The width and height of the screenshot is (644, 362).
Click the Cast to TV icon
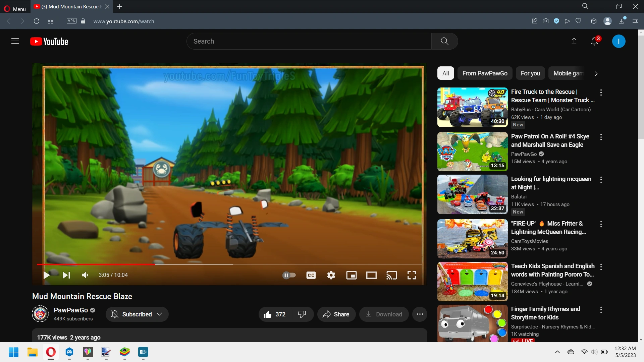pyautogui.click(x=391, y=275)
